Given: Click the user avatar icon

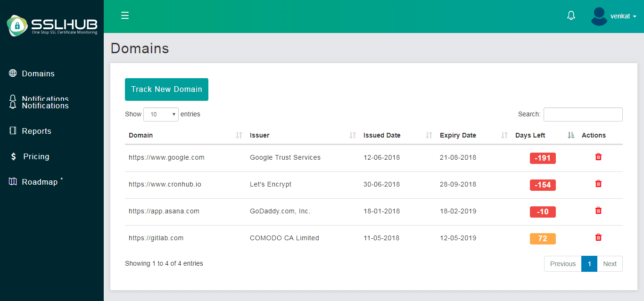Looking at the screenshot, I should [x=599, y=16].
